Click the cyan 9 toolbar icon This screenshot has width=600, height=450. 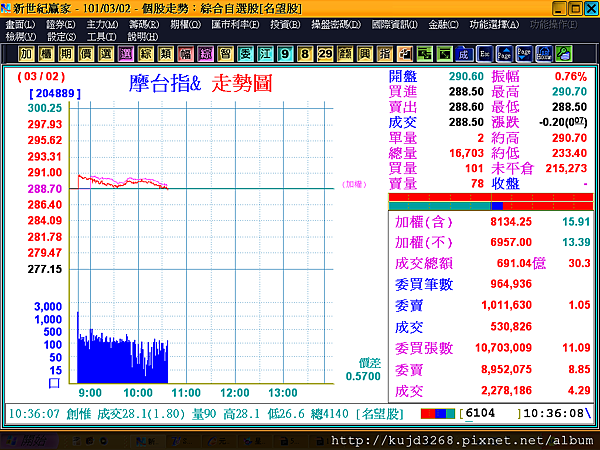pyautogui.click(x=285, y=54)
